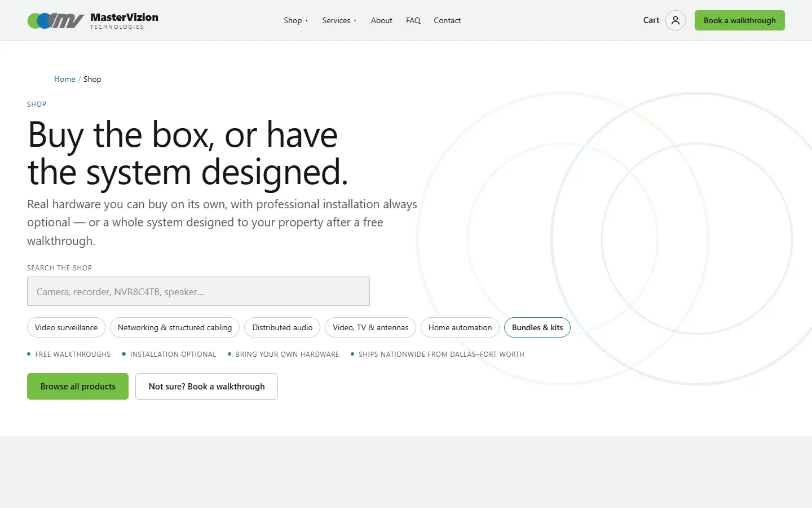Open the Bundles & kits category
Image resolution: width=812 pixels, height=508 pixels.
pos(537,327)
